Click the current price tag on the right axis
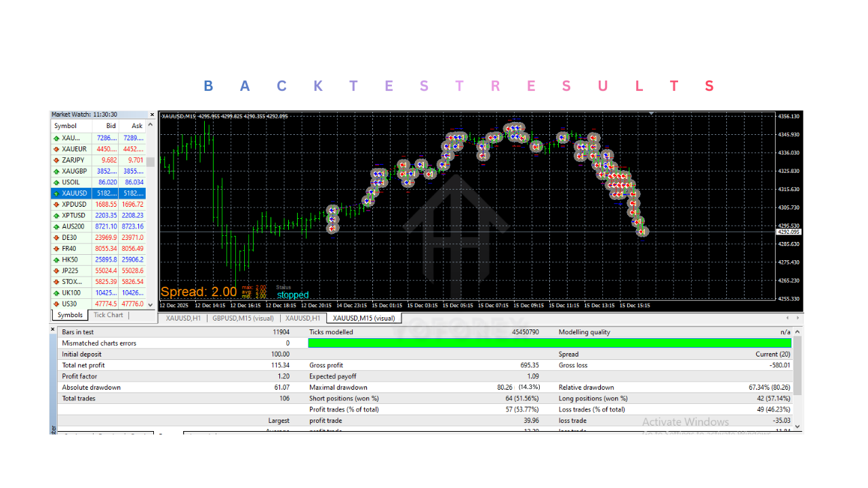 tap(789, 231)
